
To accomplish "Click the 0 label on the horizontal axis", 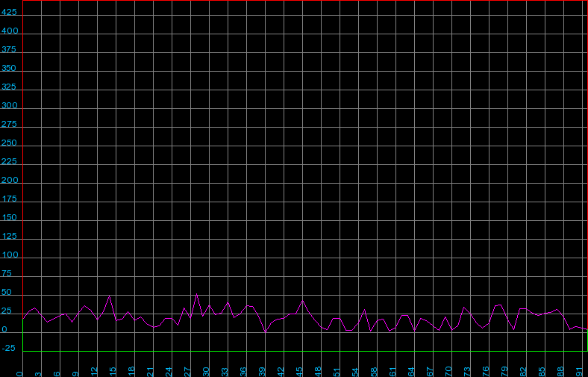I will 20,374.
